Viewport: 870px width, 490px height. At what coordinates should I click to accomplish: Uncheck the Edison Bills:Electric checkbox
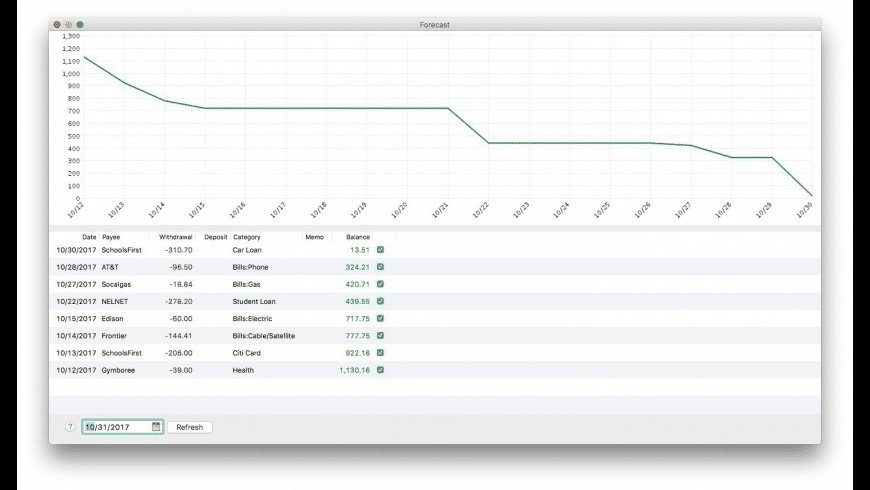click(x=380, y=318)
